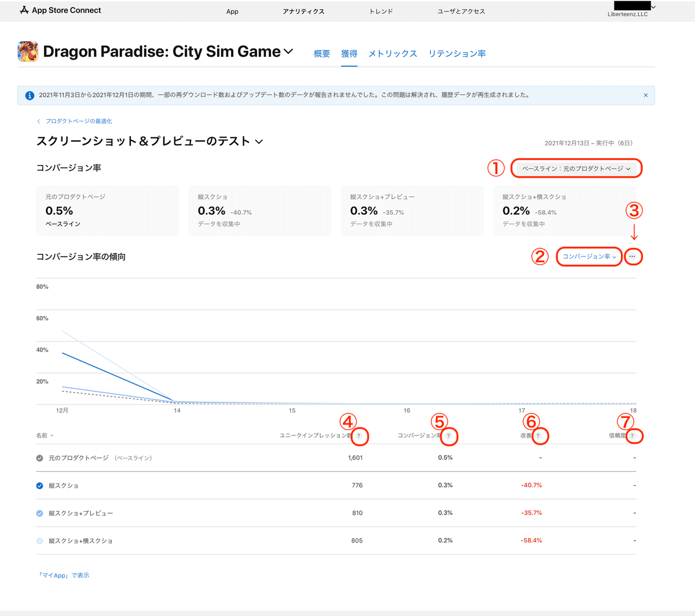Open the Liberteenz.LLC account dropdown
Viewport: 695px width, 616px height.
[631, 10]
